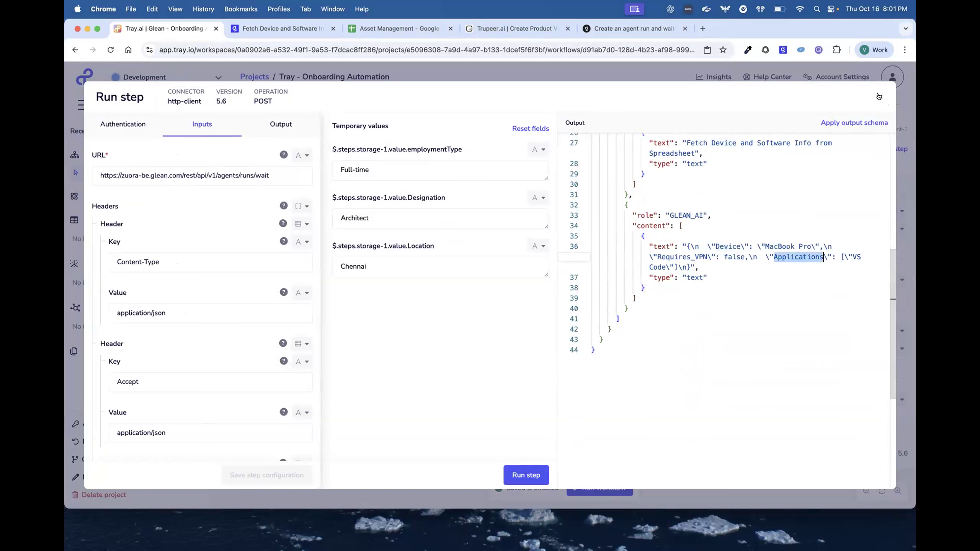Open the data table panel icon in sidebar
The width and height of the screenshot is (980, 551).
[x=75, y=220]
